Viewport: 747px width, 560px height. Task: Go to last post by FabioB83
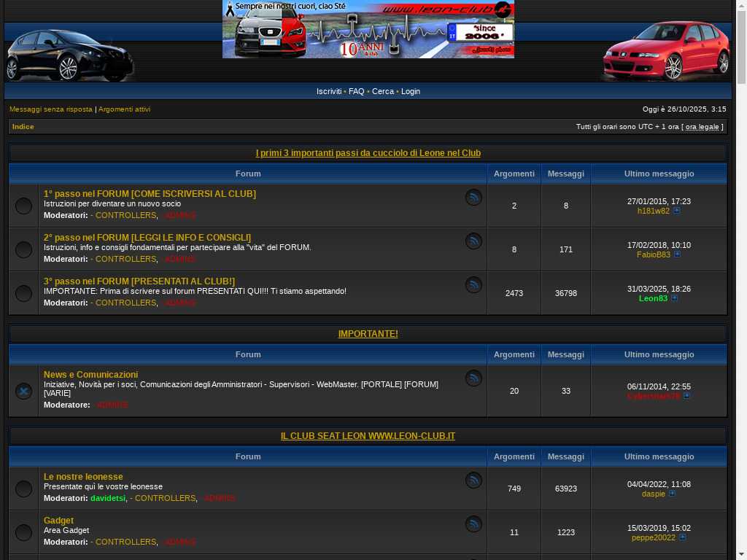click(678, 254)
